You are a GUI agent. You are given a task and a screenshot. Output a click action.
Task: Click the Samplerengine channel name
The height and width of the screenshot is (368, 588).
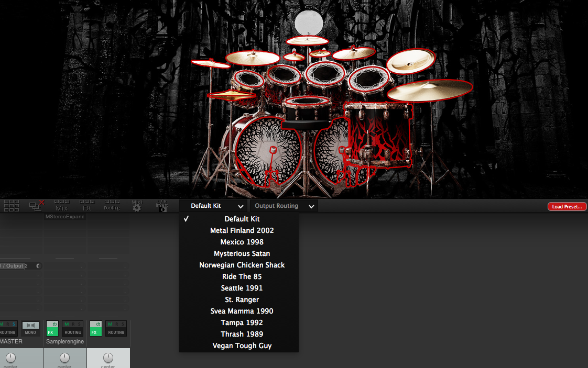pyautogui.click(x=65, y=341)
